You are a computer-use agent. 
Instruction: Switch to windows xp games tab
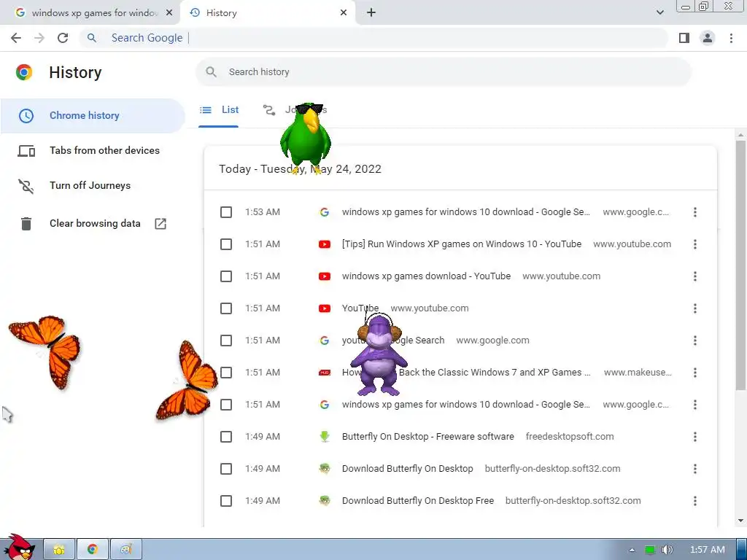click(90, 13)
